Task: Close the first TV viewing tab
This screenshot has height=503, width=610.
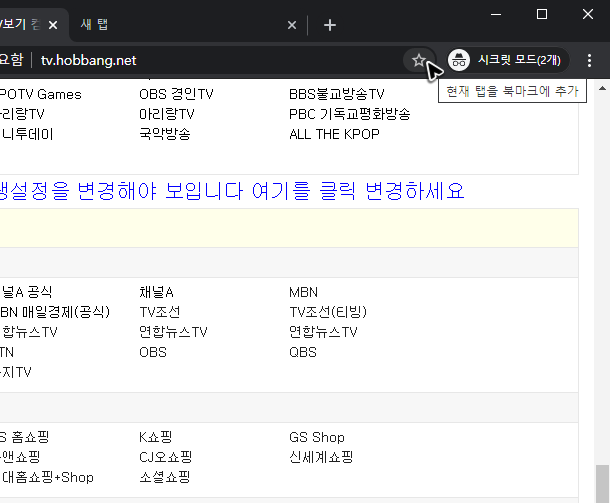Action: (53, 25)
